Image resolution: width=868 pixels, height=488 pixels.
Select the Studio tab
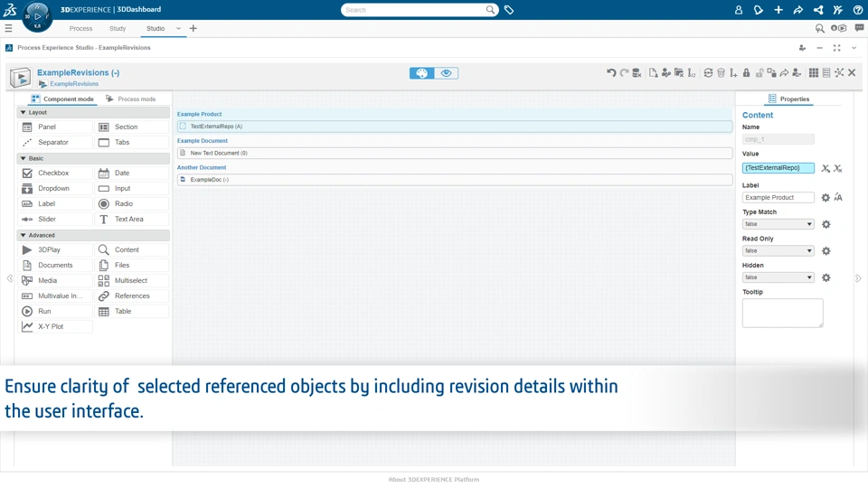click(156, 28)
